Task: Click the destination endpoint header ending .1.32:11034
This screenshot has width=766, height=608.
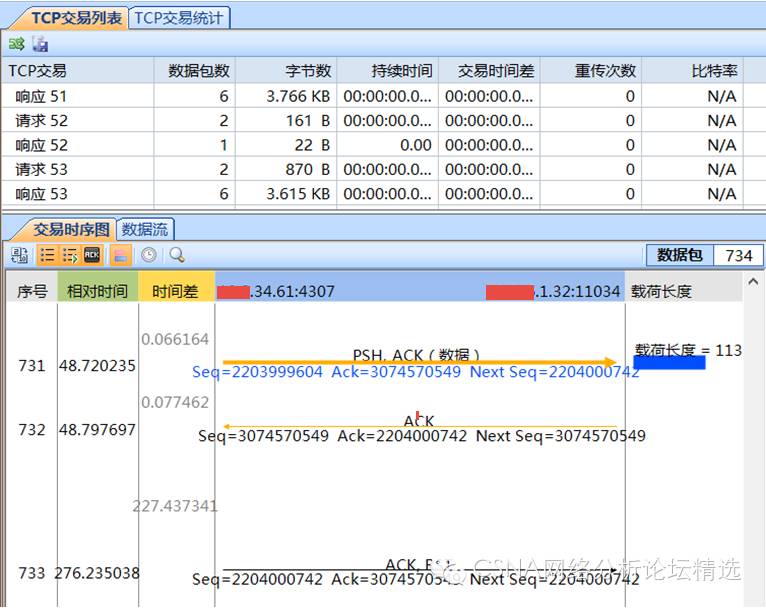Action: [x=553, y=292]
